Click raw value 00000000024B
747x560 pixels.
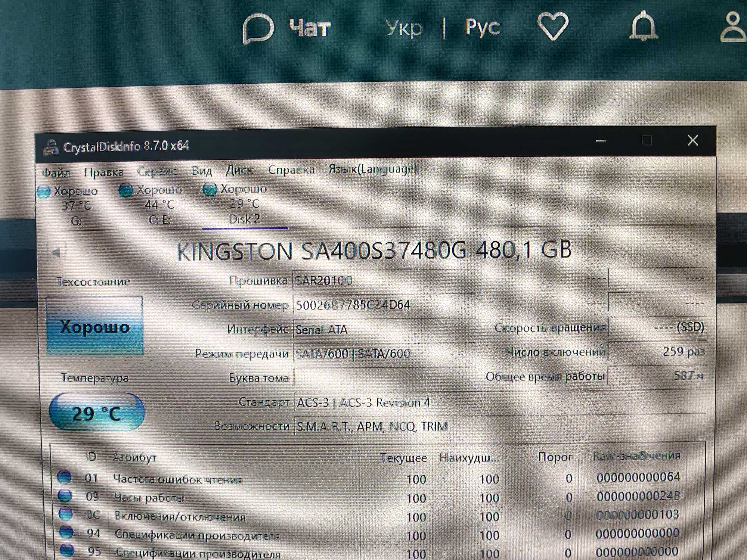coord(638,496)
